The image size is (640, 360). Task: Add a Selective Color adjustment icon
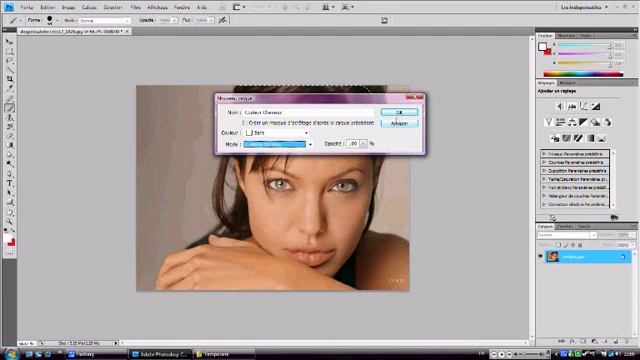[602, 138]
